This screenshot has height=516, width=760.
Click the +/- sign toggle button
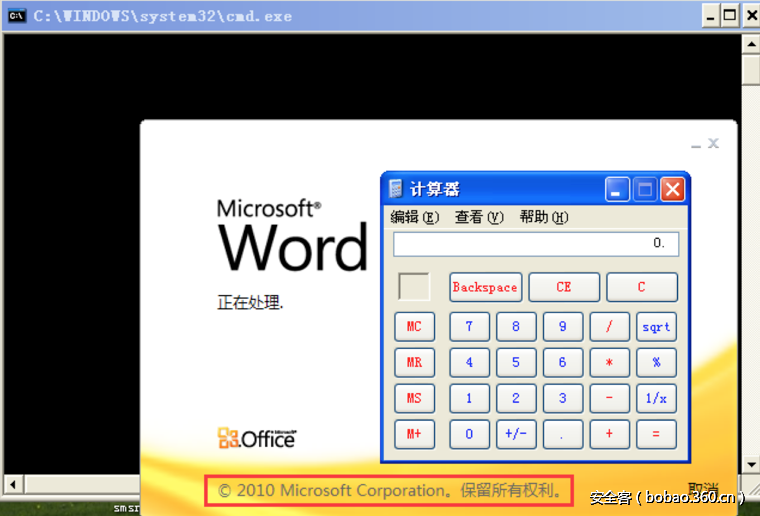pyautogui.click(x=516, y=434)
